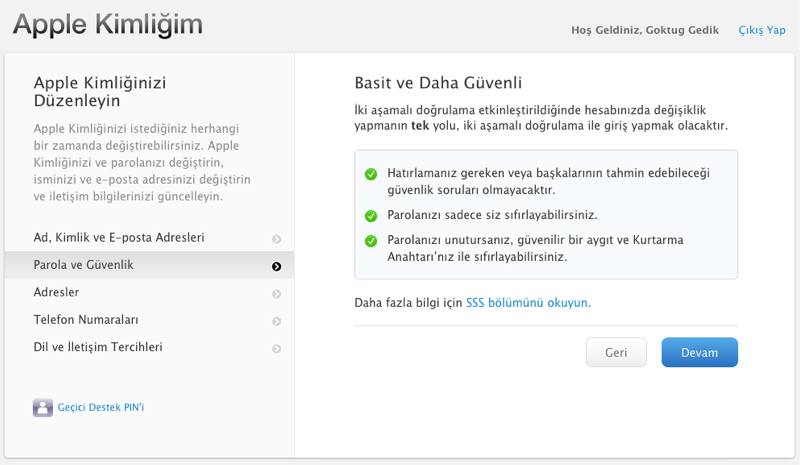Open Ad, Kimlik ve E-posta Adresleri section

click(119, 238)
